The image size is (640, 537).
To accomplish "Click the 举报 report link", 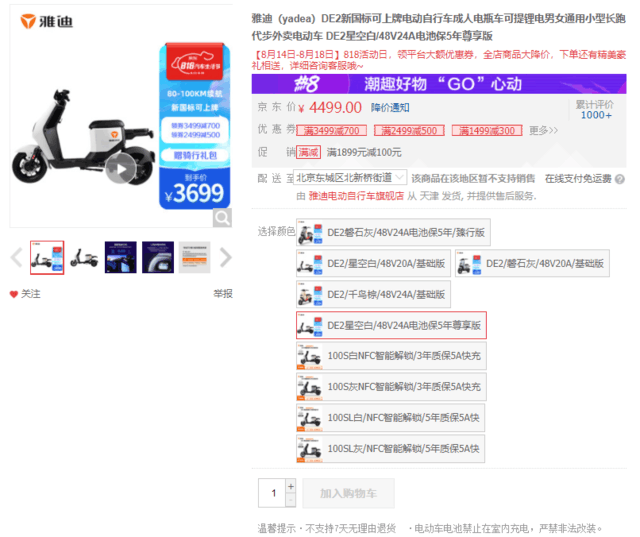I will click(x=223, y=293).
